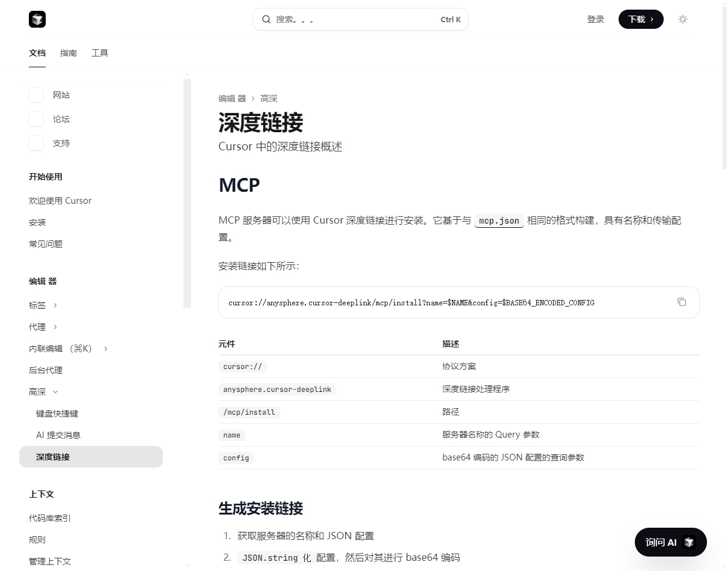Image resolution: width=728 pixels, height=571 pixels.
Task: Click the 论坛 sidebar icon box
Action: pyautogui.click(x=36, y=119)
